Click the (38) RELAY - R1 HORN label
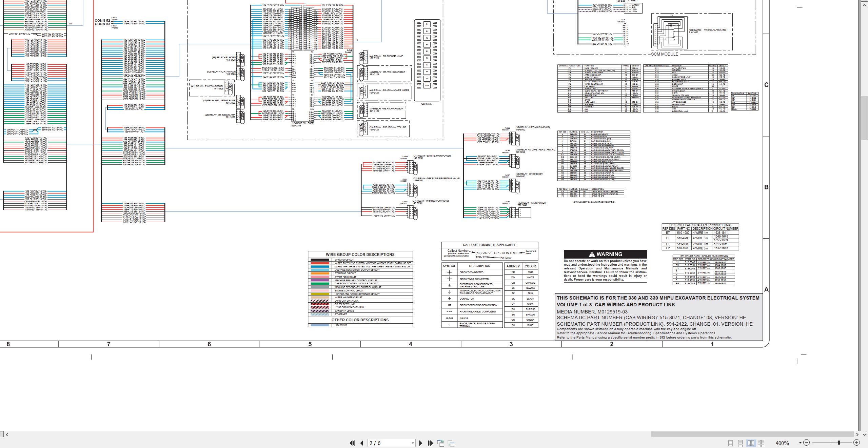Screen dimensions: 868x448 click(x=223, y=58)
